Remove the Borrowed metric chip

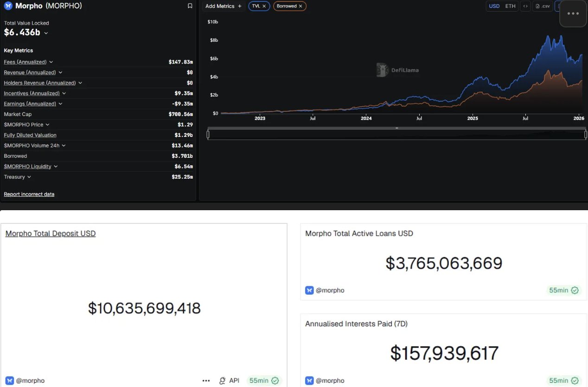[300, 6]
